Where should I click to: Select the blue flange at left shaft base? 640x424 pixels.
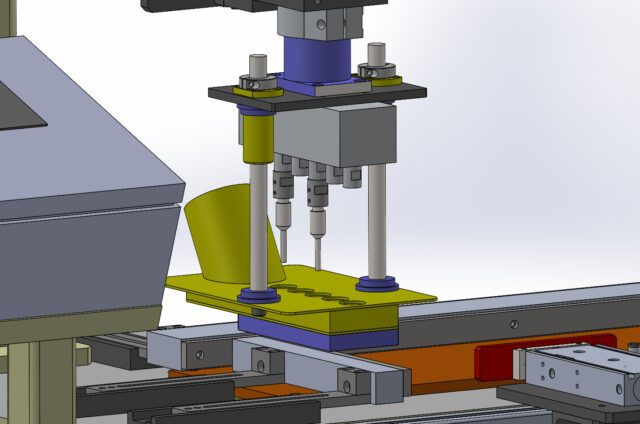[259, 296]
